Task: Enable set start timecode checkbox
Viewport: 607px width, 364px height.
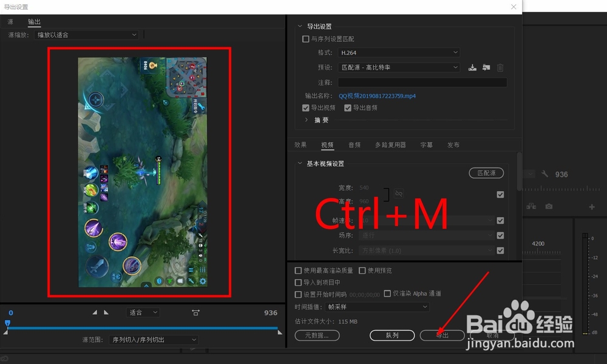Action: tap(298, 294)
